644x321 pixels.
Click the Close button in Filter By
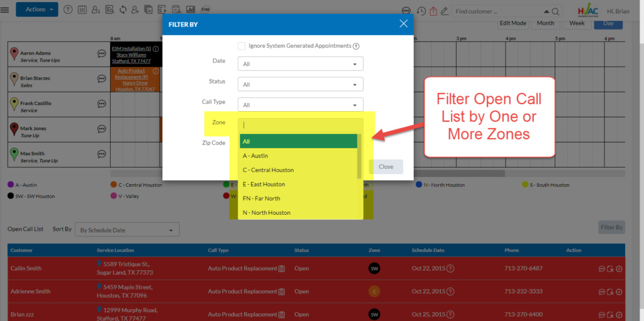[x=386, y=166]
